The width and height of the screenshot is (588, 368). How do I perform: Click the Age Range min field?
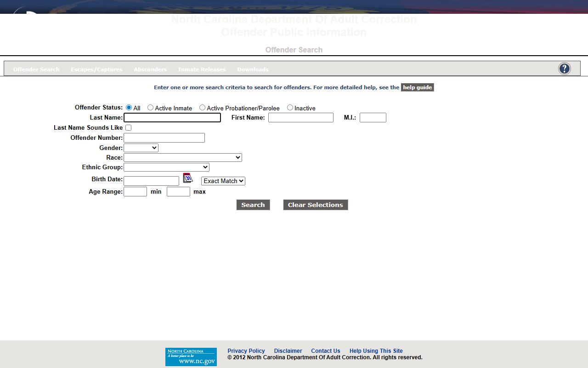click(x=135, y=192)
